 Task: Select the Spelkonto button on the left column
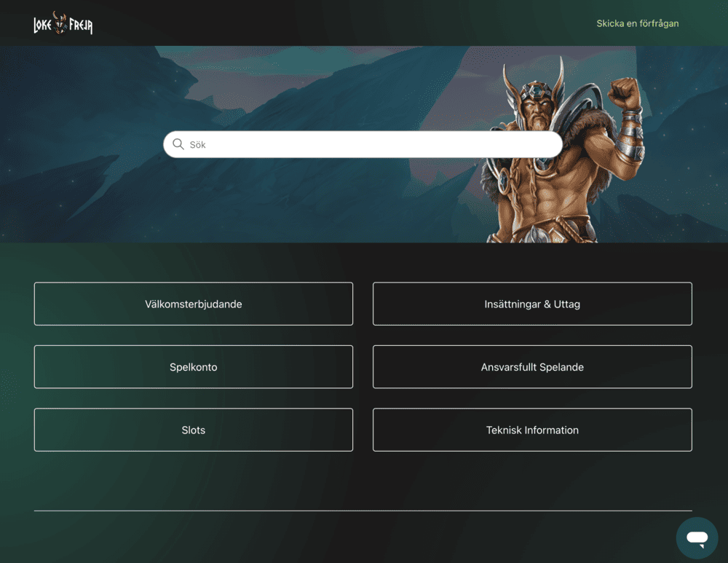point(194,366)
